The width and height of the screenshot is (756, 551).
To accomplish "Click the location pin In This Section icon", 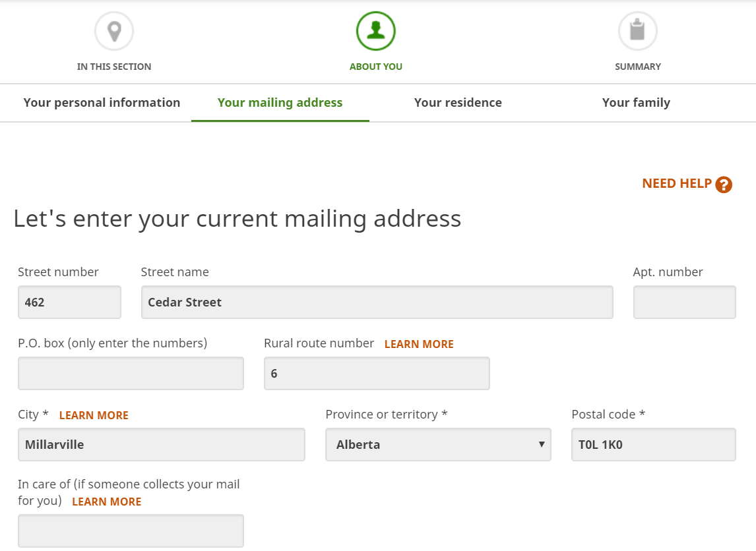I will click(x=113, y=31).
